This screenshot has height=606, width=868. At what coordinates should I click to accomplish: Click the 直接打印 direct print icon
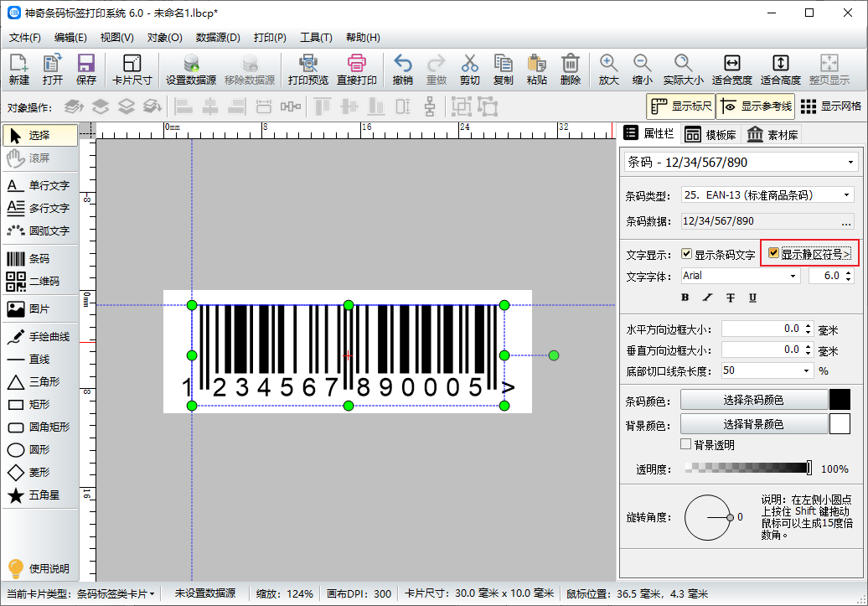[356, 70]
